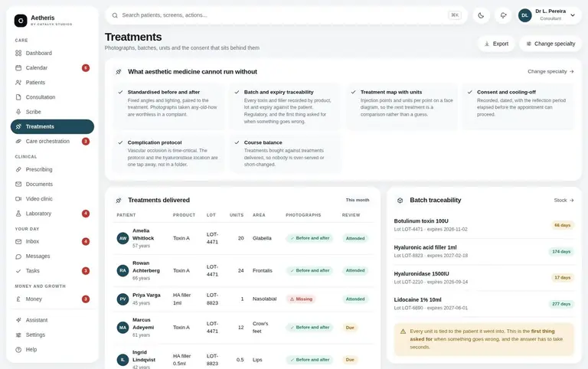Open the Video clinic camera icon

(x=18, y=199)
